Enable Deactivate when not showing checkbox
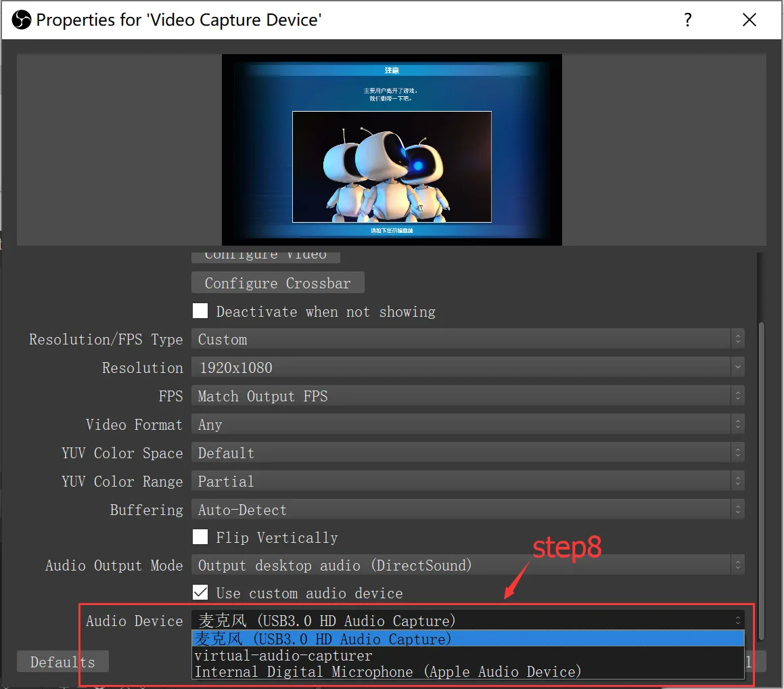The width and height of the screenshot is (784, 689). pos(200,311)
